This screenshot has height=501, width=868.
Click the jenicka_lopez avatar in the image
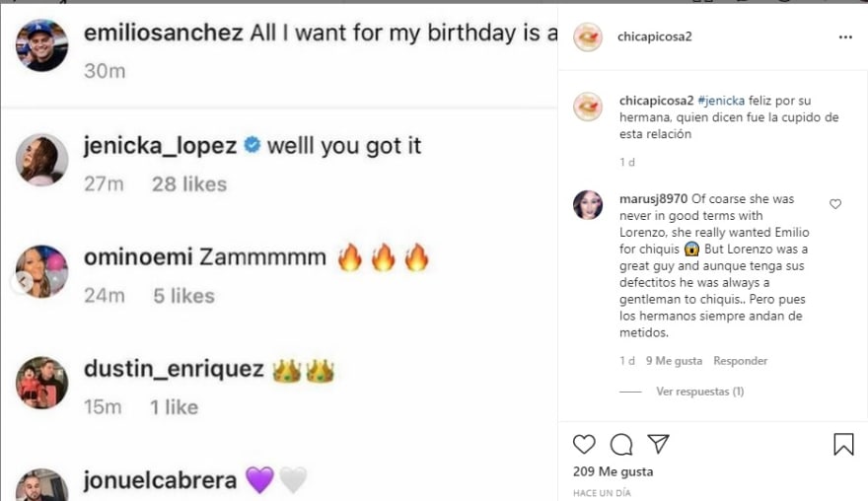(x=42, y=160)
